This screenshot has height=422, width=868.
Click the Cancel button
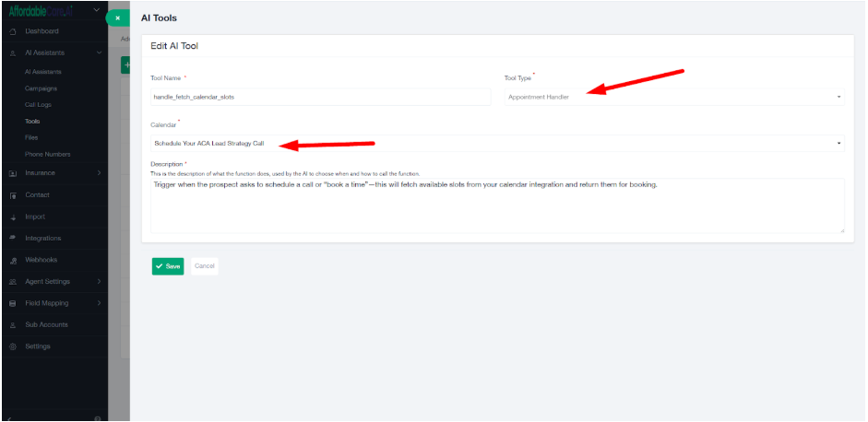coord(205,266)
